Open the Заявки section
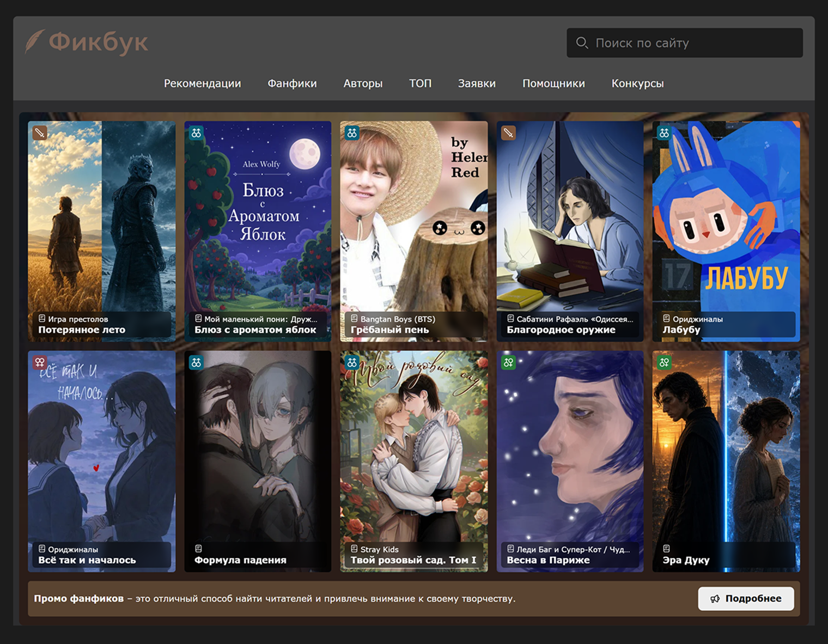The width and height of the screenshot is (828, 644). (x=477, y=83)
